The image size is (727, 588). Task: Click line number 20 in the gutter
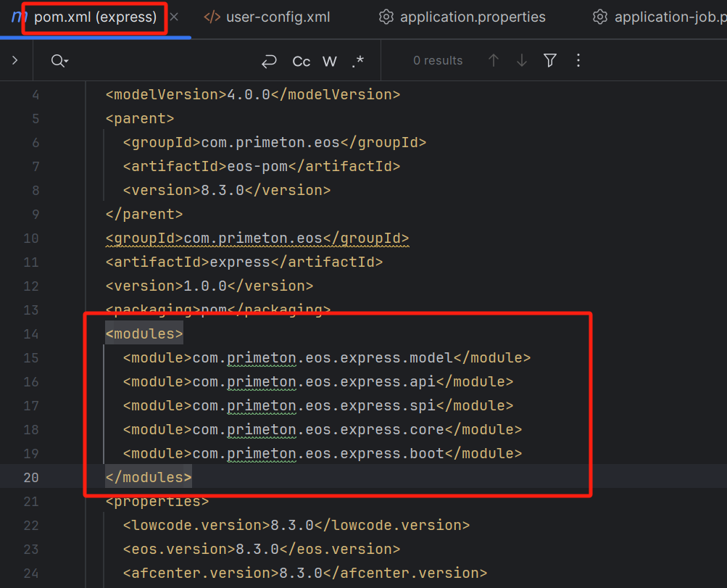31,477
